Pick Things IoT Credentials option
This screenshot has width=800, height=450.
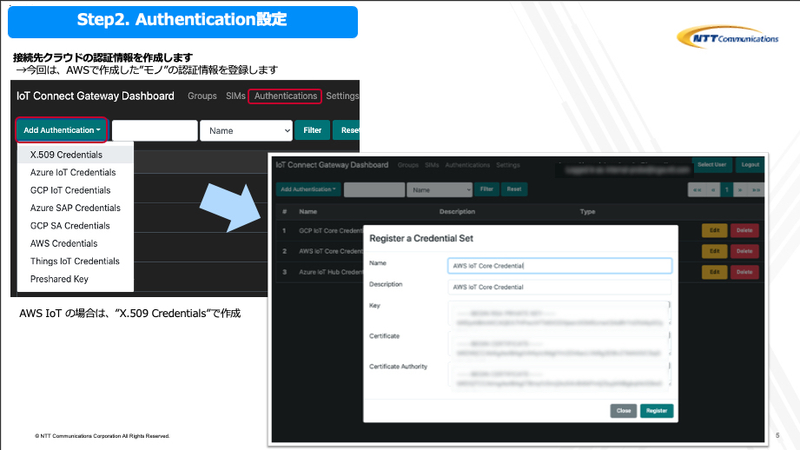pyautogui.click(x=76, y=261)
